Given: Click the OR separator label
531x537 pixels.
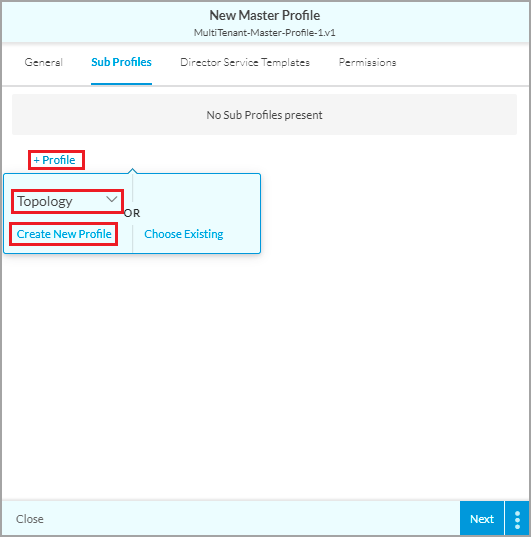Looking at the screenshot, I should click(x=132, y=213).
